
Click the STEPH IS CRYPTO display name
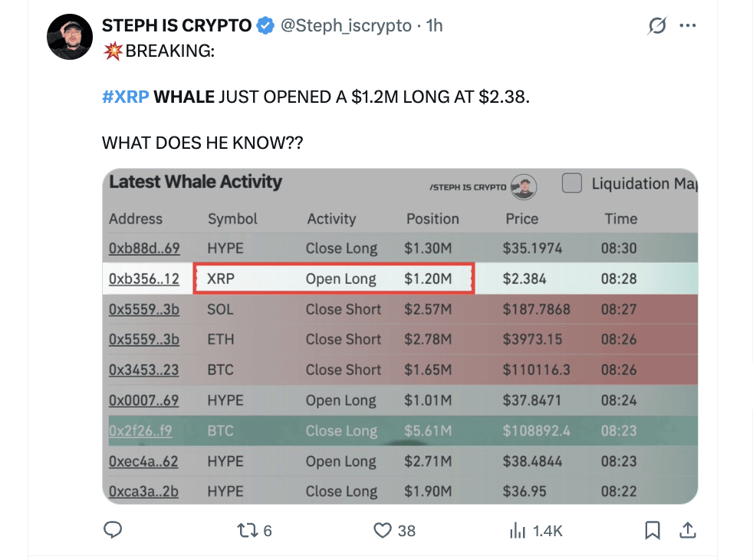(176, 25)
